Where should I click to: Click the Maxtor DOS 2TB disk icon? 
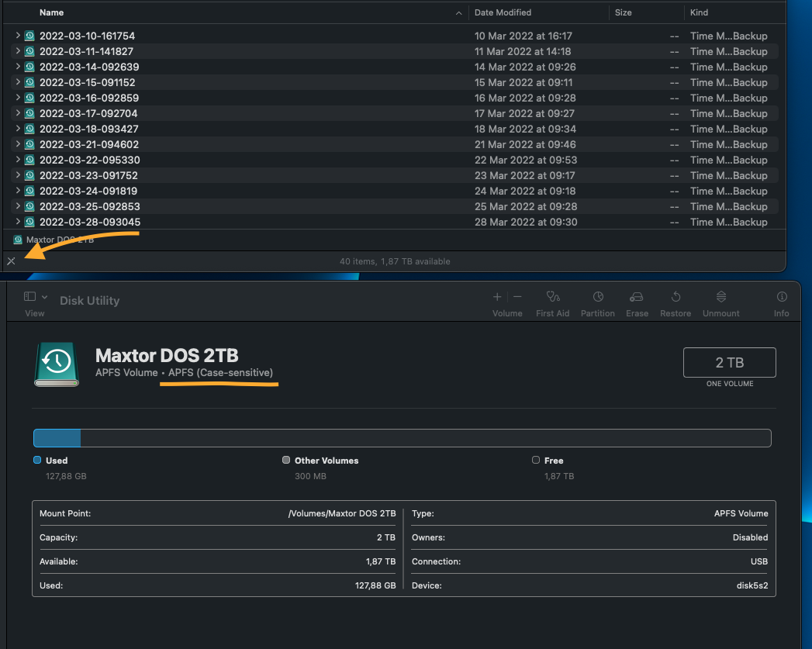tap(57, 364)
